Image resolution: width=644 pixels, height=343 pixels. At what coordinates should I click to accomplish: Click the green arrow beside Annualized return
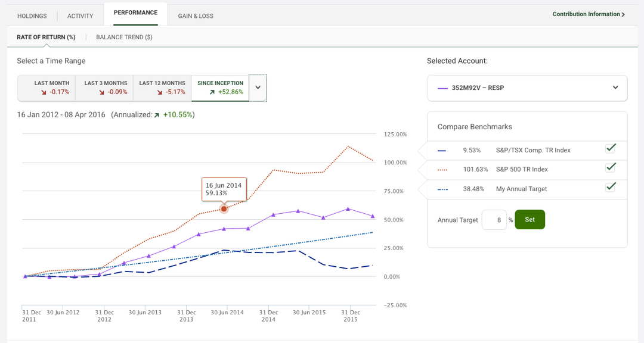[156, 114]
